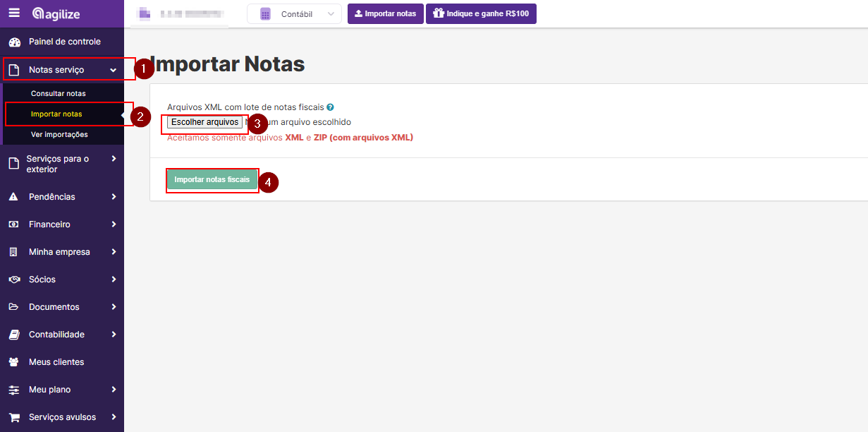Screen dimensions: 868x432
Task: Open Ver importações submenu item
Action: (x=59, y=134)
